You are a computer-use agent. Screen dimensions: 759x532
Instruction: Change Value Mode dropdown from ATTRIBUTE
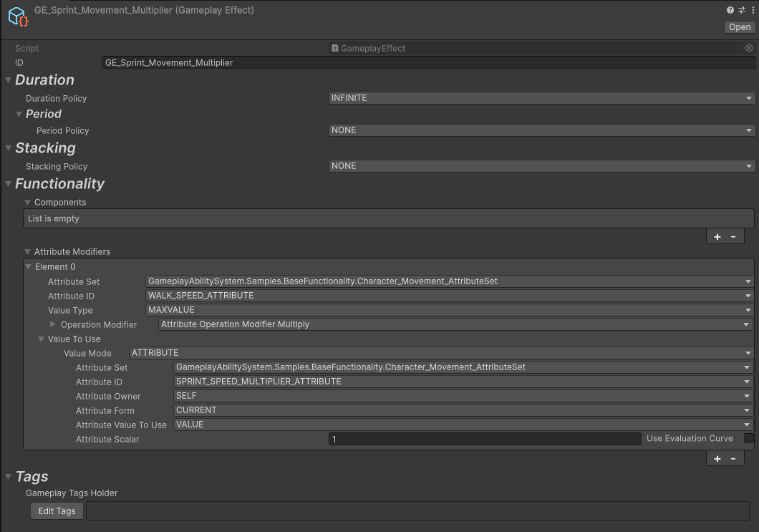[x=440, y=353]
